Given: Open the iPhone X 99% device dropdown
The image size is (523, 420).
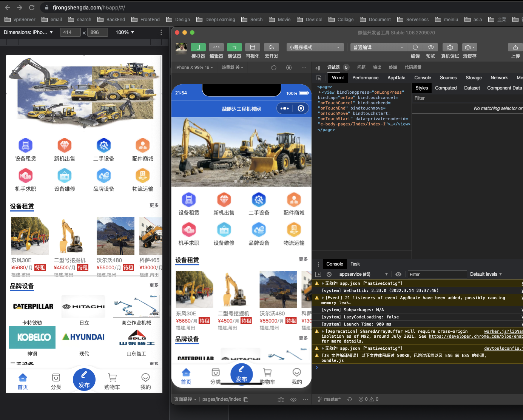Looking at the screenshot, I should 194,67.
